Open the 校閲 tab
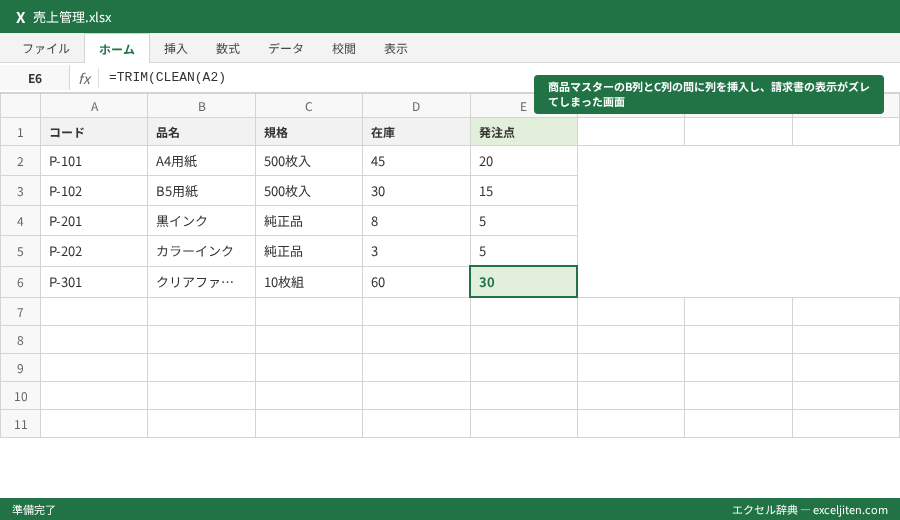This screenshot has width=900, height=520. point(344,49)
